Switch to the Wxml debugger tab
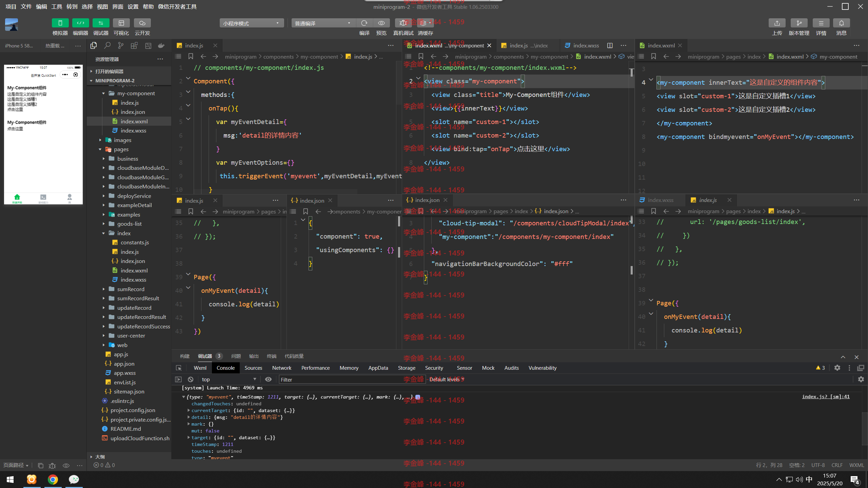Image resolution: width=868 pixels, height=488 pixels. point(200,368)
